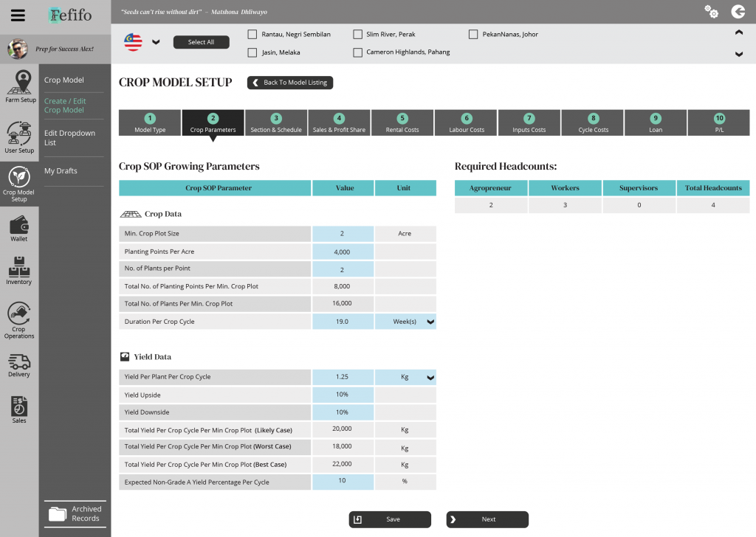Open the Delivery truck section

(19, 365)
